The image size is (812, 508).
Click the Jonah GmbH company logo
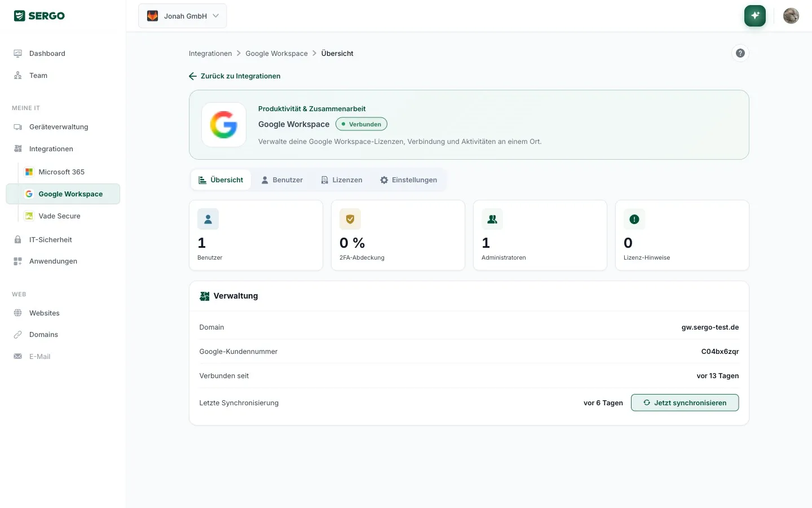[153, 16]
